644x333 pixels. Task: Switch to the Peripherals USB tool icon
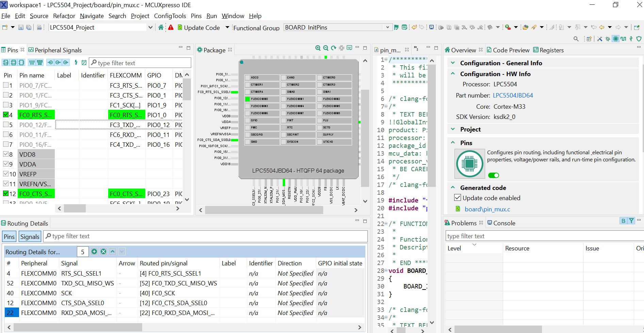[631, 39]
